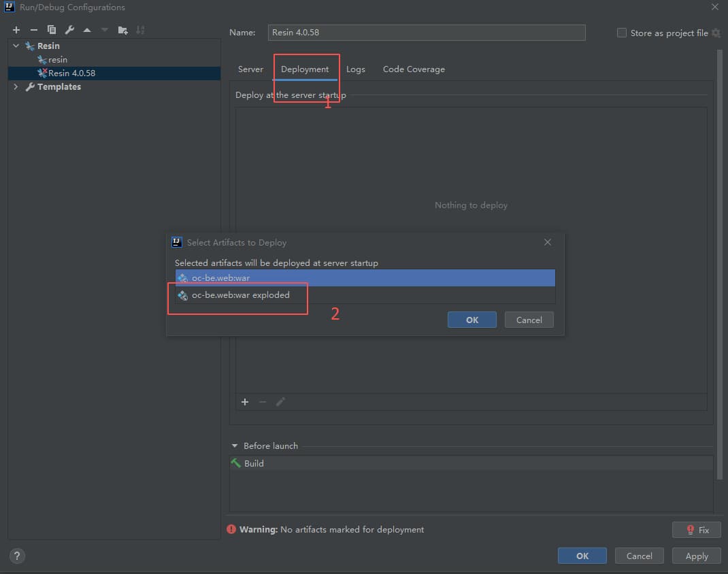Expand the Templates tree node
Screen dimensions: 728x574
click(16, 87)
